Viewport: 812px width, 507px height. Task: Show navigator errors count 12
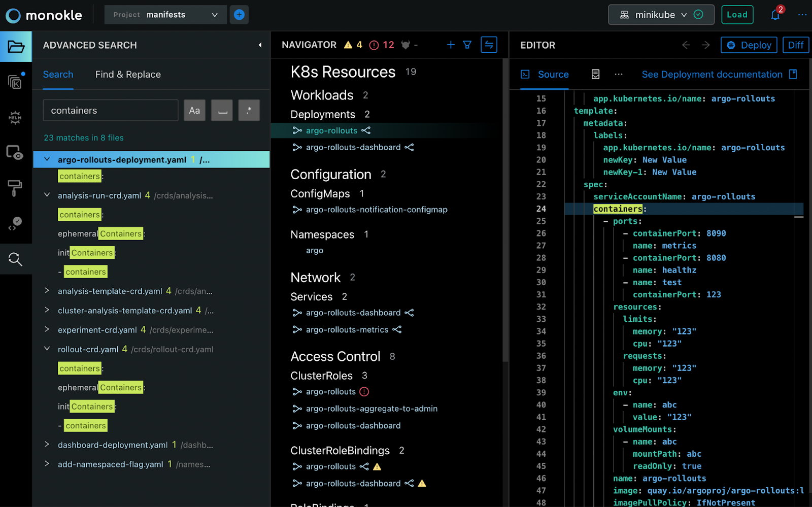382,45
